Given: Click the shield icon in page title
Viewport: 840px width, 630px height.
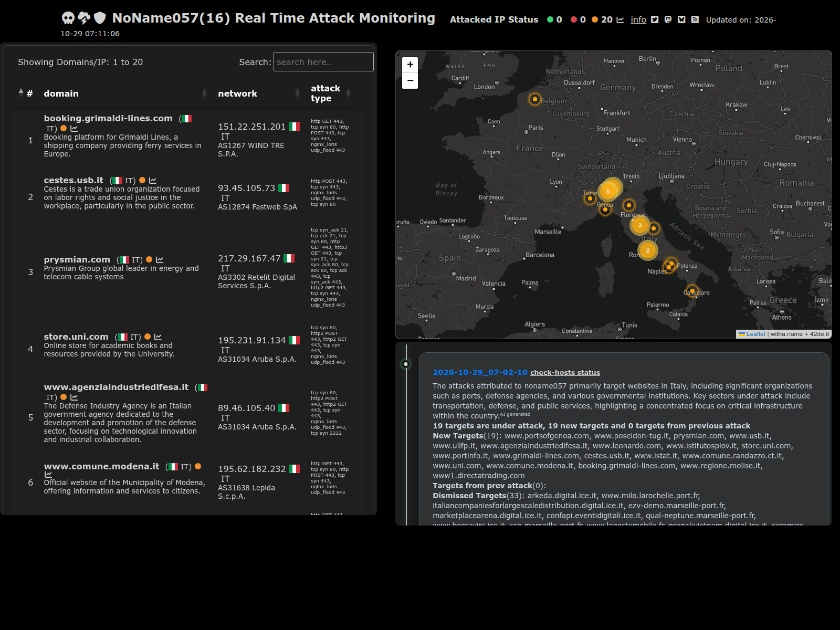Looking at the screenshot, I should click(100, 18).
